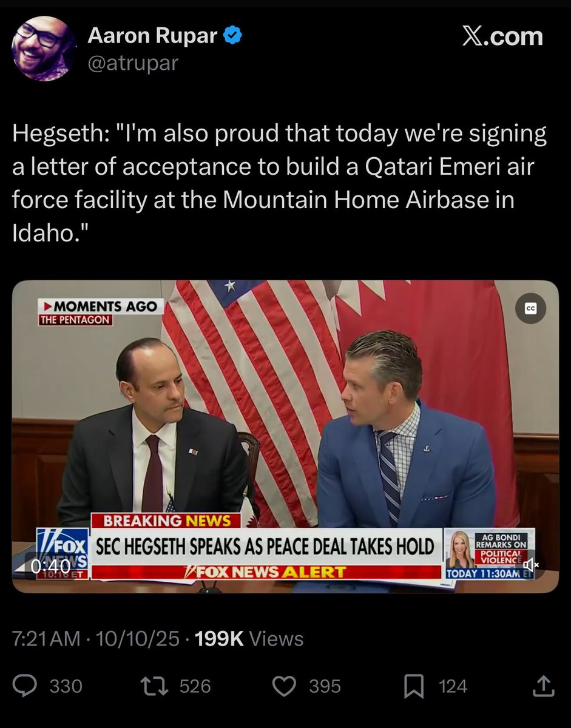Viewport: 571px width, 728px height.
Task: Open the @atrupar handle link
Action: [133, 62]
